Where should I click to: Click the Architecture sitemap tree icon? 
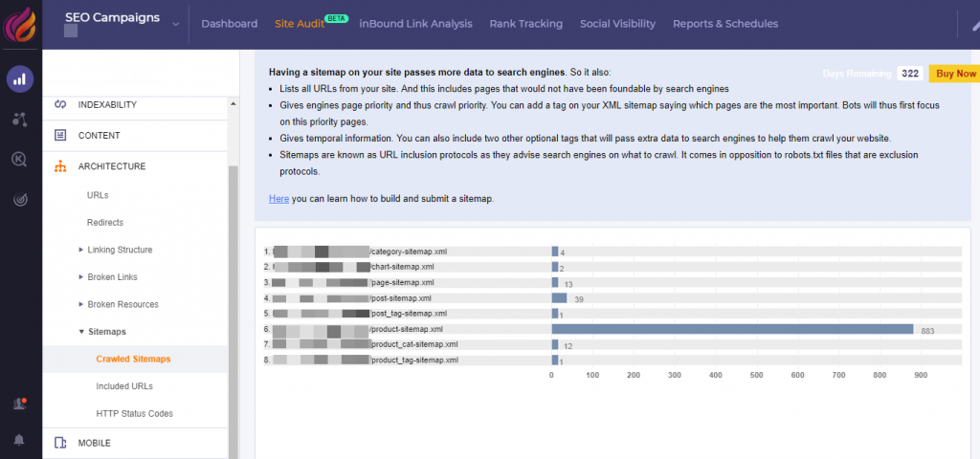[60, 166]
